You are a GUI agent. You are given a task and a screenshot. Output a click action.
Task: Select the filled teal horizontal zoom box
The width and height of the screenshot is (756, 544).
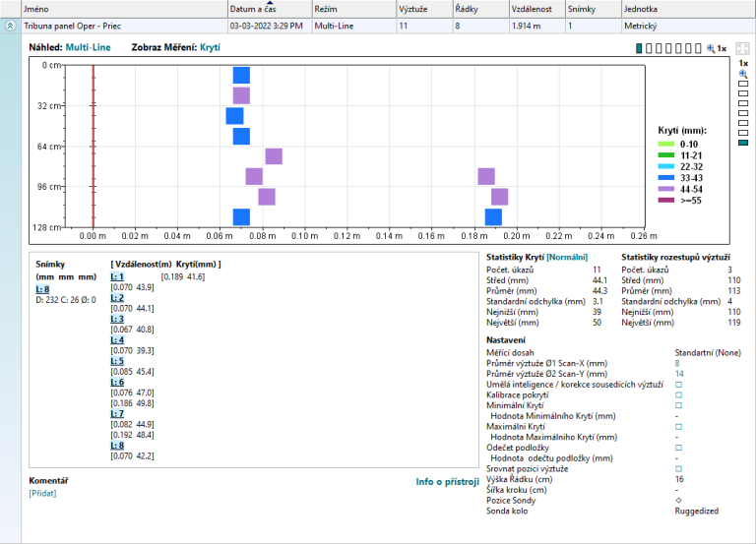(x=639, y=48)
